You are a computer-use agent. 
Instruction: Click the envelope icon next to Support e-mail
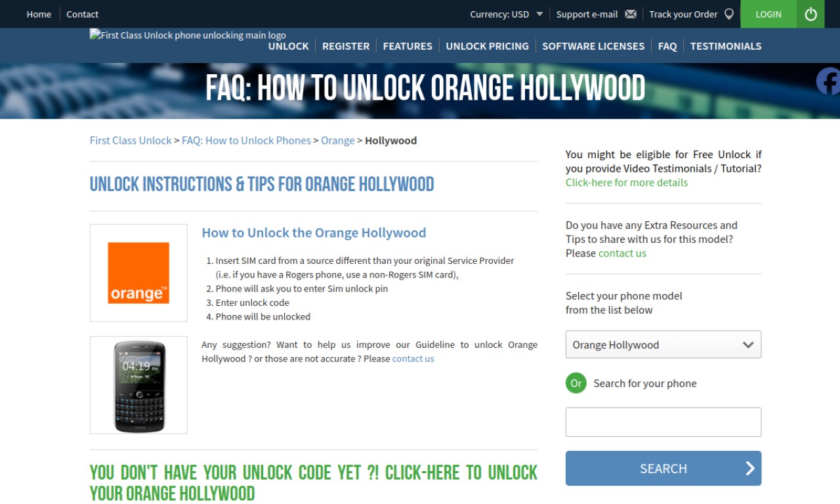(x=631, y=14)
